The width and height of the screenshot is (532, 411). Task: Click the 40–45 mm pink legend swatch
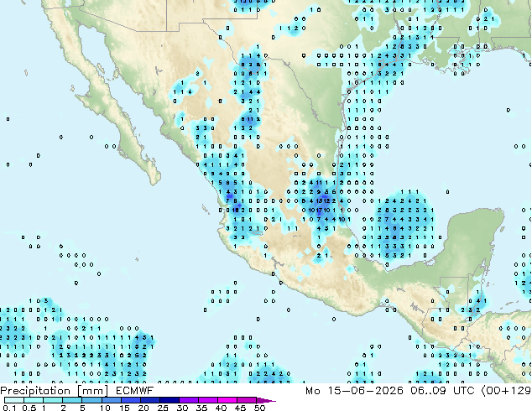227,400
